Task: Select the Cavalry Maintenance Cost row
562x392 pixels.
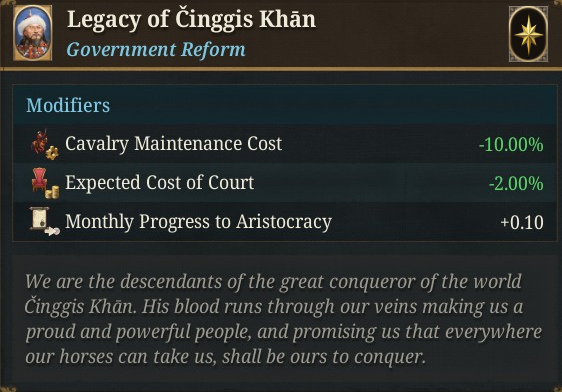Action: click(285, 144)
